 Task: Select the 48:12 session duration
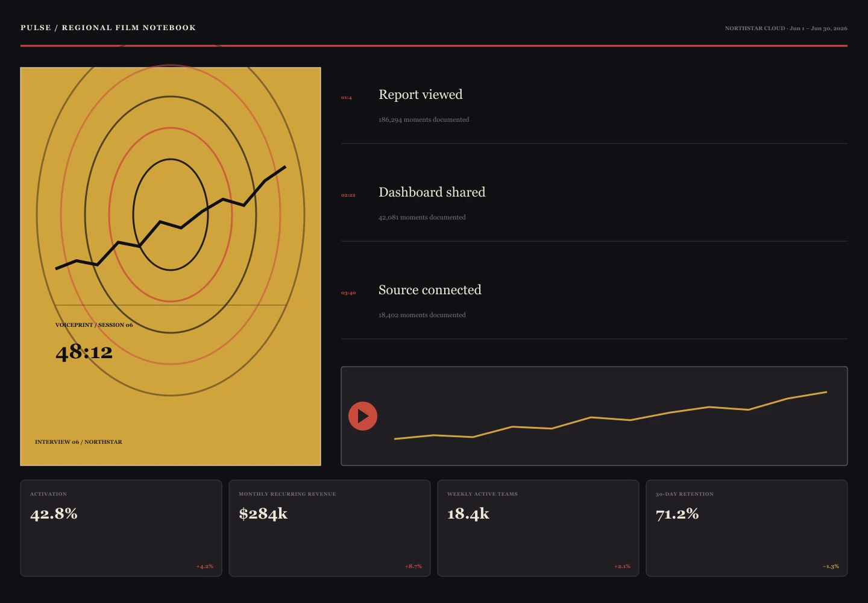coord(84,352)
